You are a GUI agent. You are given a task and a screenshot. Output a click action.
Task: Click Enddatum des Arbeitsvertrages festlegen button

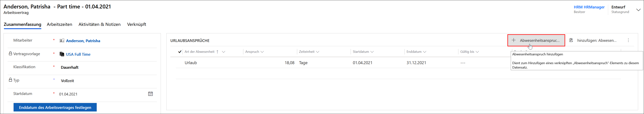click(x=55, y=108)
